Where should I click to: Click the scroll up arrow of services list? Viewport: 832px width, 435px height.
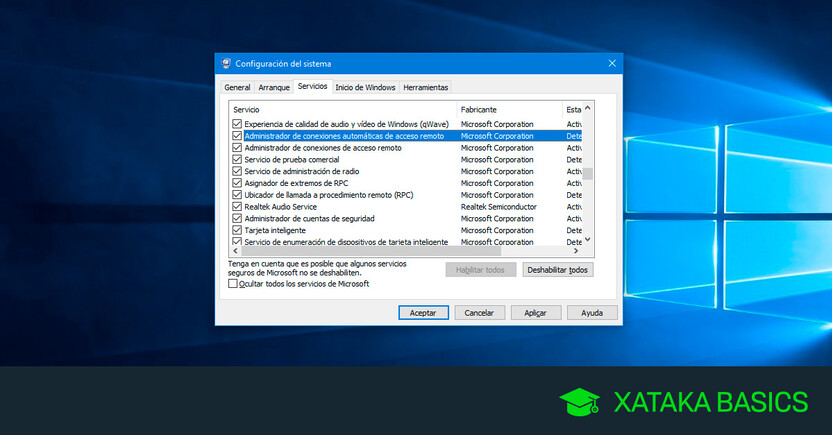pos(588,108)
